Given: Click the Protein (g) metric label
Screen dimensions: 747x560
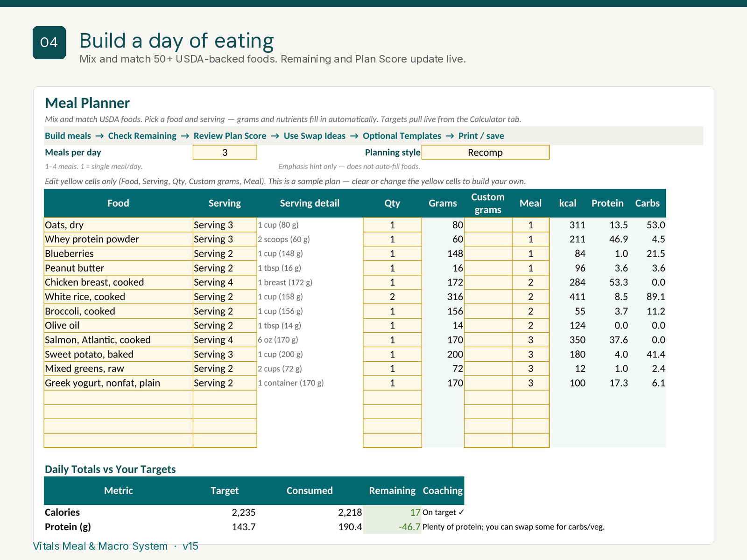Looking at the screenshot, I should click(68, 527).
